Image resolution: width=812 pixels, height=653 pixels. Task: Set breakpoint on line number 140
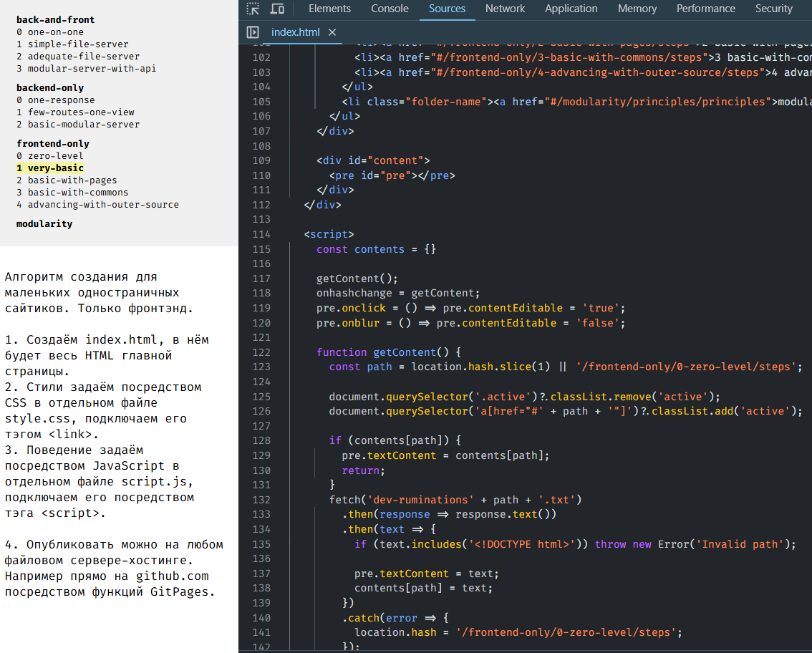point(261,618)
